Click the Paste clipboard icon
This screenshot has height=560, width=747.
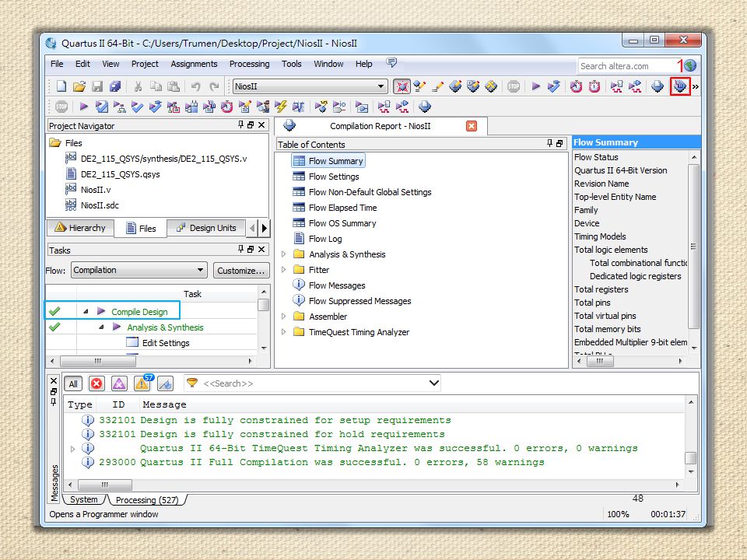pyautogui.click(x=174, y=86)
